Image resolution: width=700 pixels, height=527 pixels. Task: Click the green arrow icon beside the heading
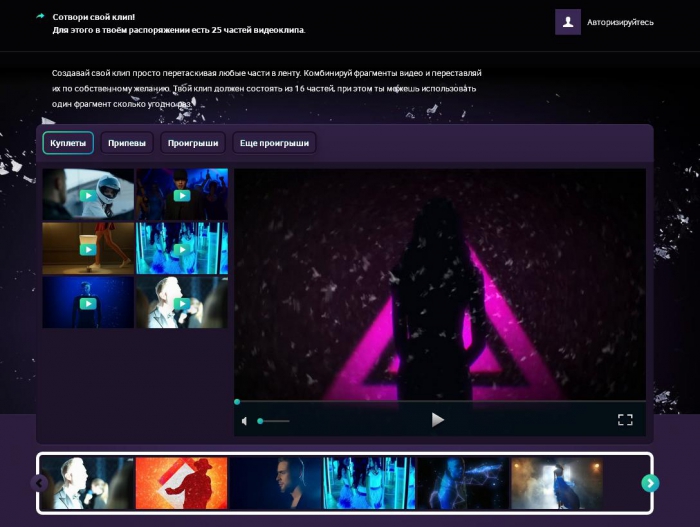coord(40,17)
